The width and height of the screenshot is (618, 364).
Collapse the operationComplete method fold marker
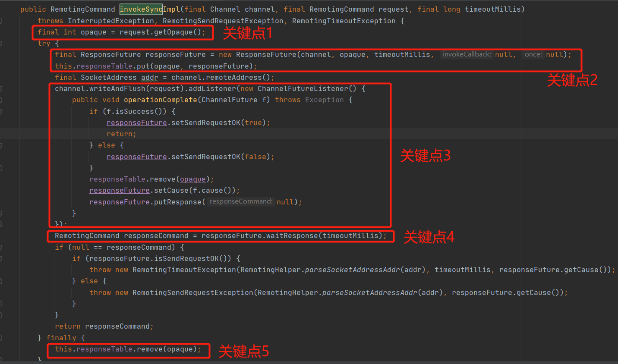pyautogui.click(x=1, y=100)
